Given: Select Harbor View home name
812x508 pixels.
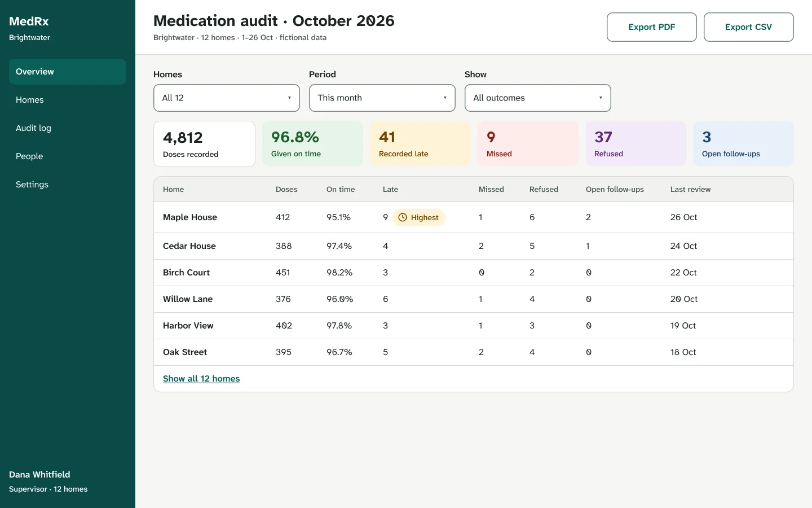Looking at the screenshot, I should point(188,326).
